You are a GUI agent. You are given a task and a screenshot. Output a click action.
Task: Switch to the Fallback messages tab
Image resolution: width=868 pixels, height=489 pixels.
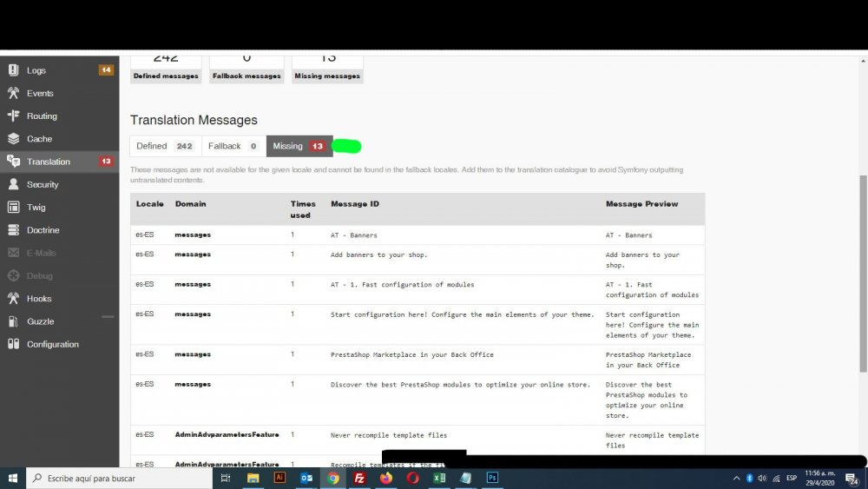pos(233,146)
